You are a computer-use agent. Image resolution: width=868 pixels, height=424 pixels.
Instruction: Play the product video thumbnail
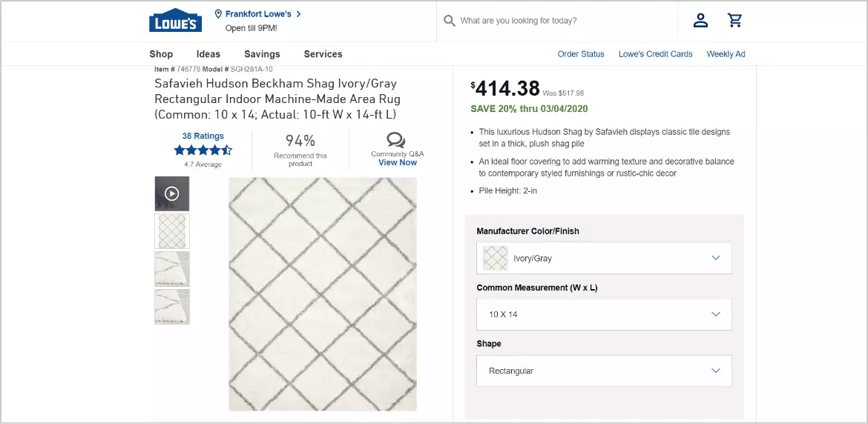pos(172,193)
